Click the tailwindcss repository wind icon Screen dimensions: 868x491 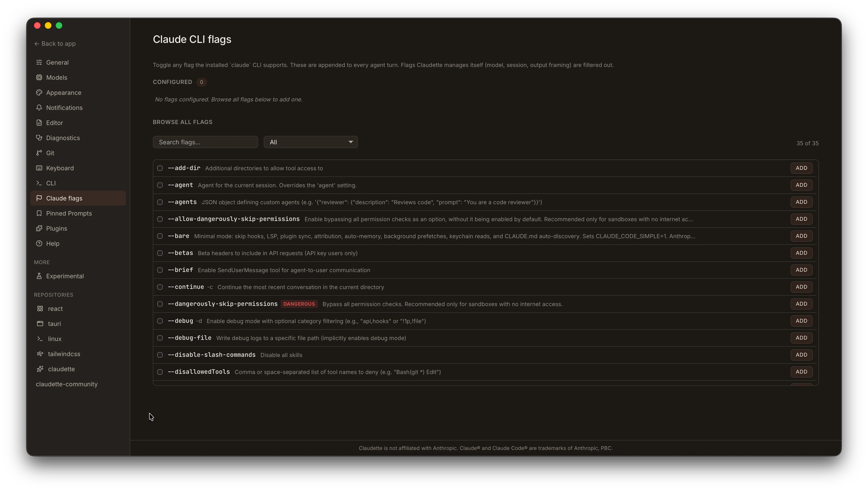click(40, 354)
